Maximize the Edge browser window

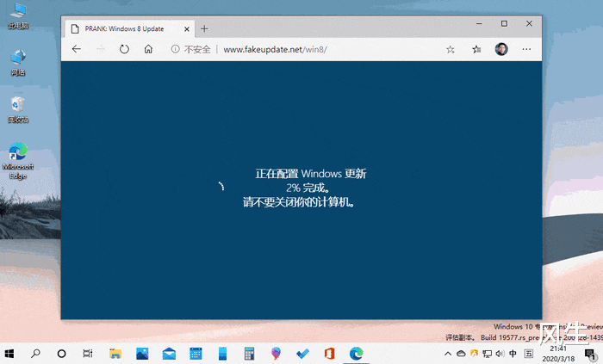click(x=504, y=24)
